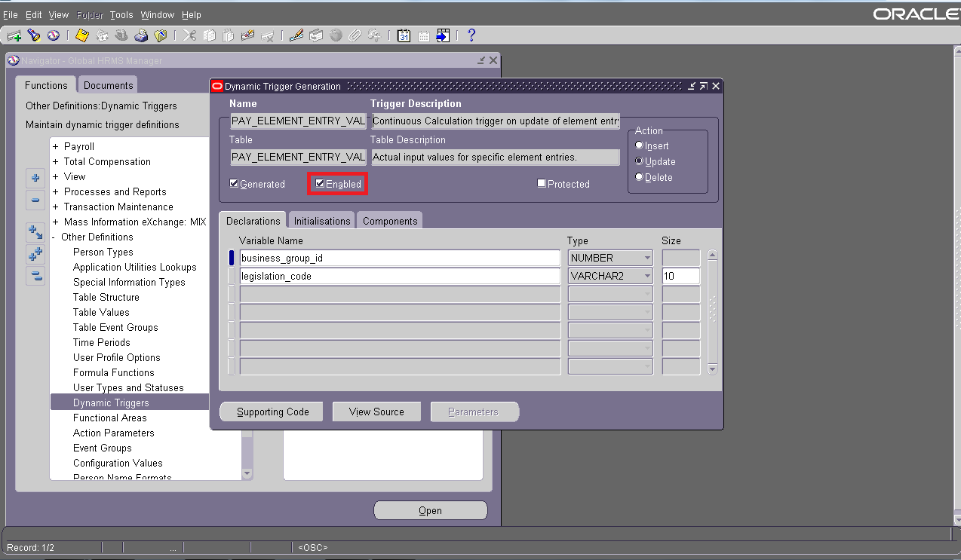Click the Attachments paperclip icon

coord(355,35)
